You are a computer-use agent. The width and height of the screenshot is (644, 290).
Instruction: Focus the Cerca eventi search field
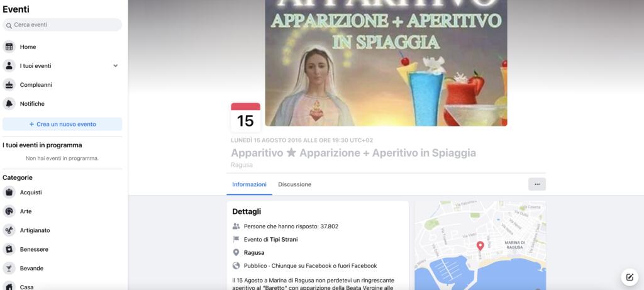coord(62,25)
